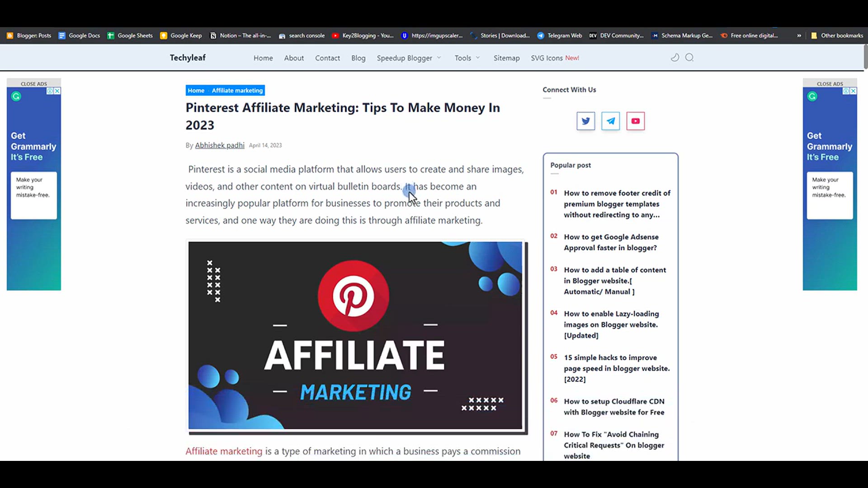The width and height of the screenshot is (868, 488).
Task: Open Free online digital bookmark
Action: 749,35
